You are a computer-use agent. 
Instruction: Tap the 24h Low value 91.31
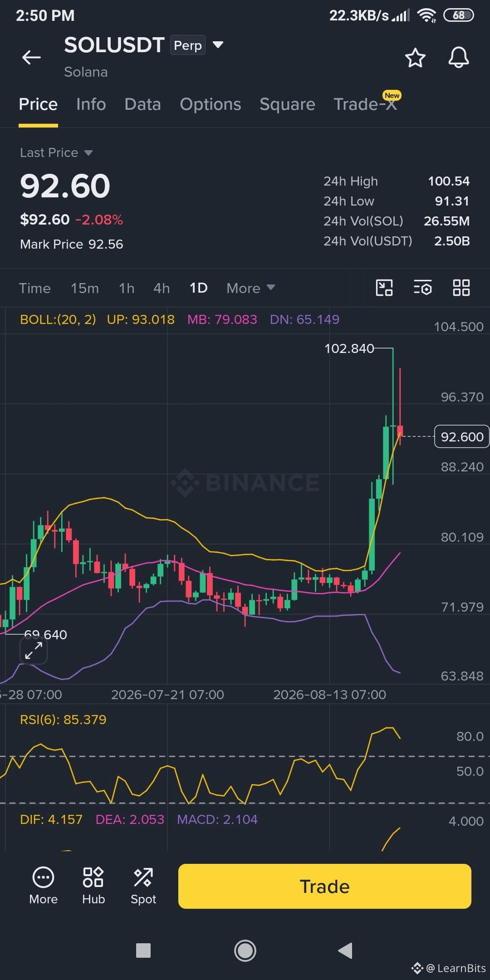click(452, 201)
